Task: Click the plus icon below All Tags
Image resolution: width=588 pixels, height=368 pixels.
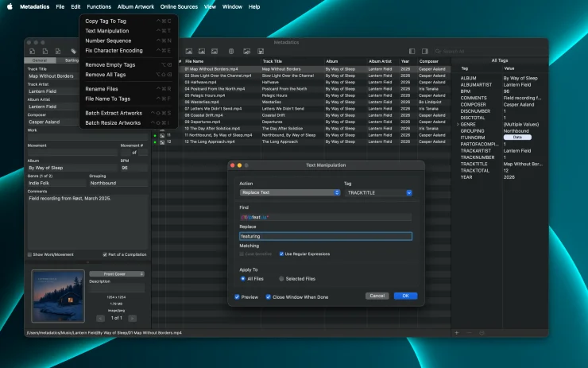Action: 457,333
